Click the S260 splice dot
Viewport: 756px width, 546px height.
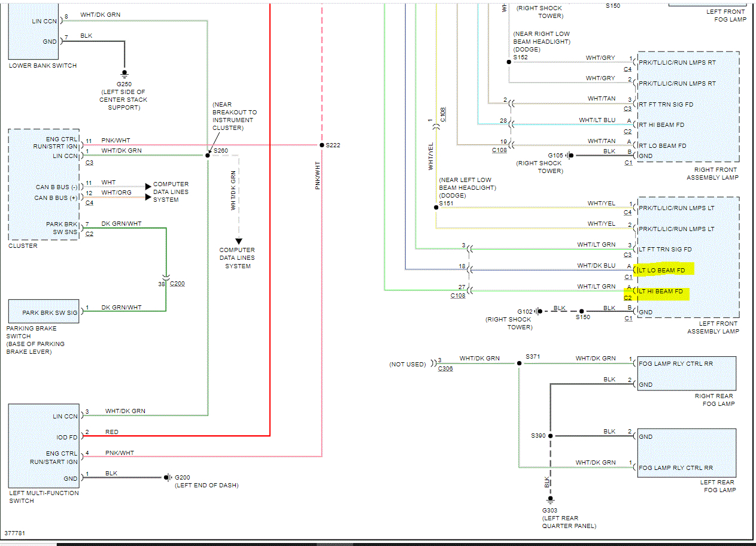coord(208,155)
